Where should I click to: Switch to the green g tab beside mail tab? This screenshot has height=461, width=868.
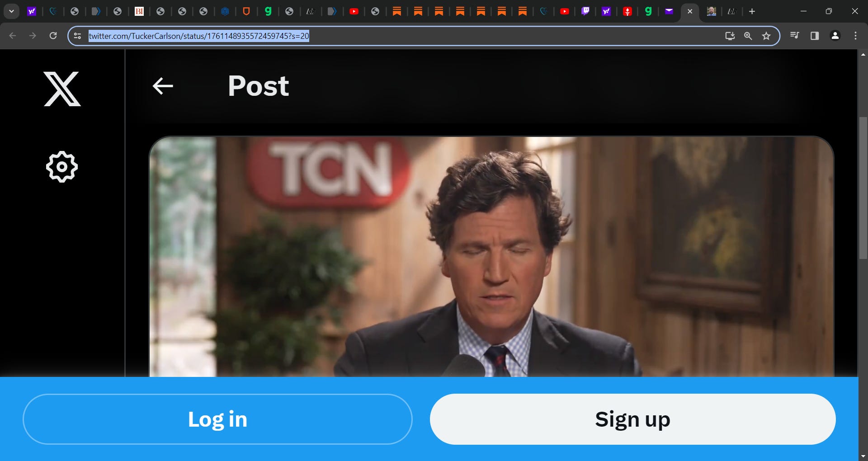tap(648, 11)
